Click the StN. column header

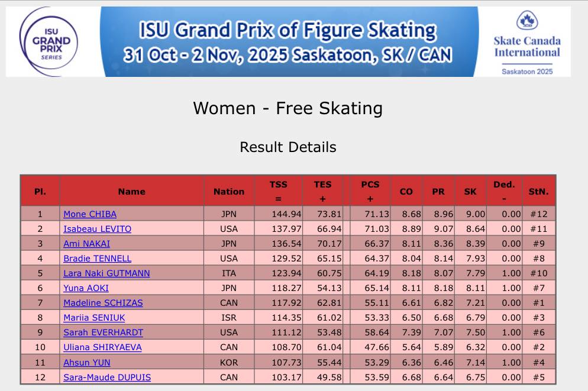point(538,191)
